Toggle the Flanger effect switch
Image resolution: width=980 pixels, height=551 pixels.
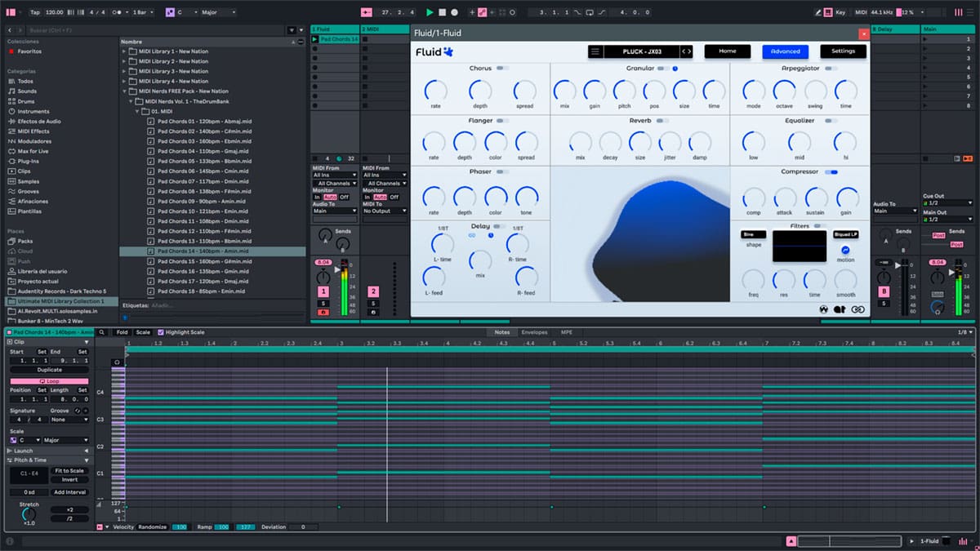click(x=501, y=121)
